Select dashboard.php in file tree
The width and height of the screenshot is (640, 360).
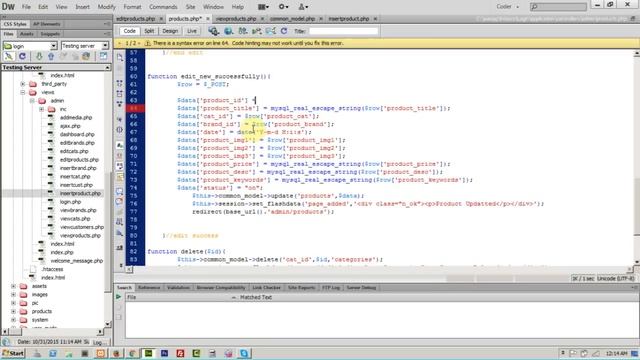tap(77, 134)
